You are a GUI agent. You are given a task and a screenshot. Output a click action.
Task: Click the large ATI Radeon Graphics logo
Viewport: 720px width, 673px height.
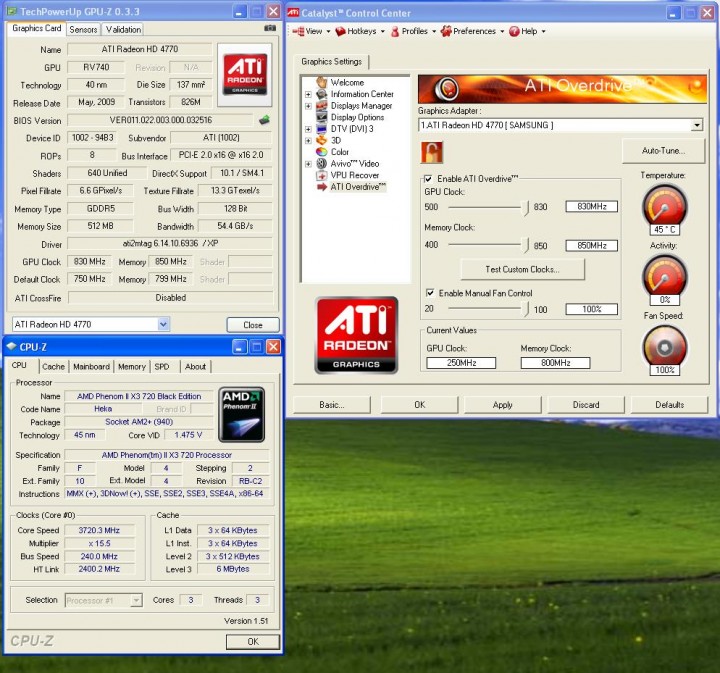[356, 335]
